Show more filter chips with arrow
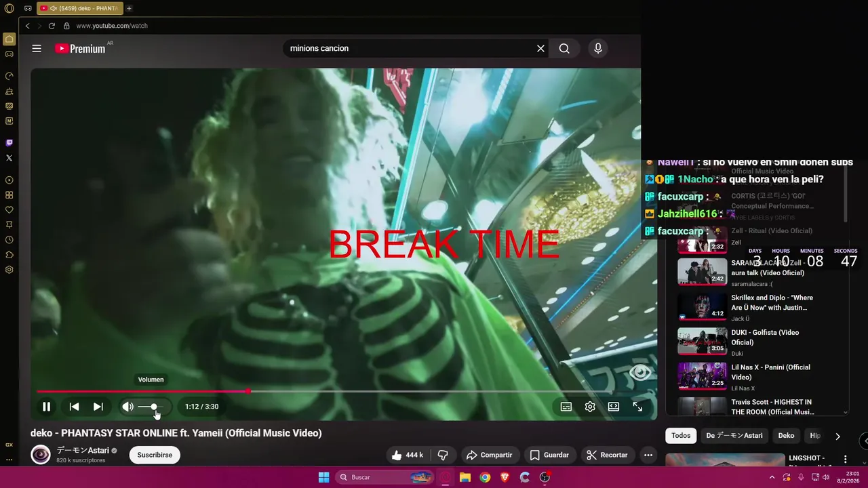The height and width of the screenshot is (488, 868). click(837, 436)
